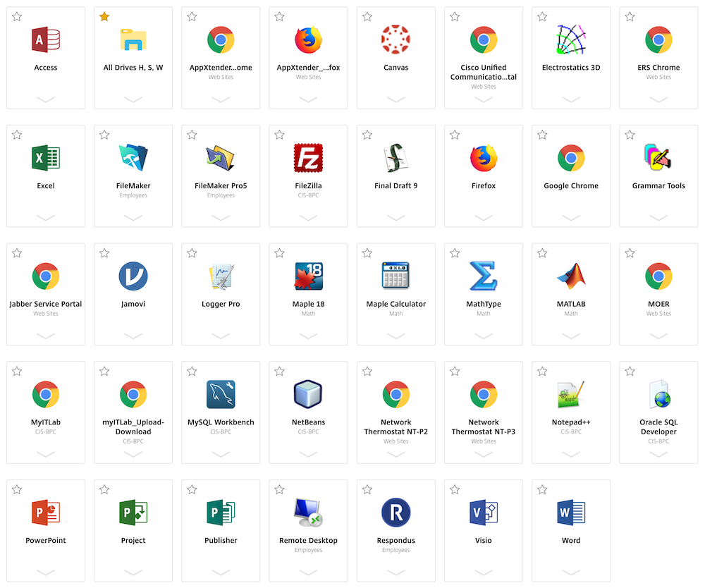Toggle favorite star on Project tile
Image resolution: width=705 pixels, height=588 pixels.
(x=104, y=489)
